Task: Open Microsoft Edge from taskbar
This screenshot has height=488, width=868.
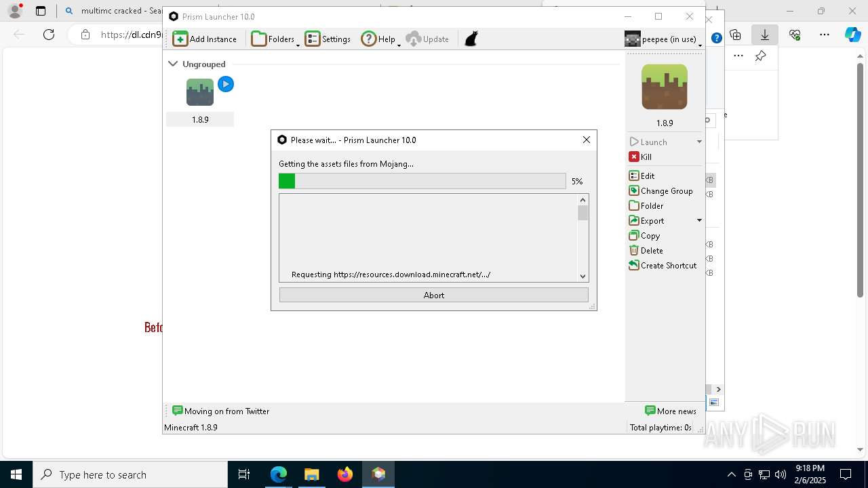Action: click(279, 474)
